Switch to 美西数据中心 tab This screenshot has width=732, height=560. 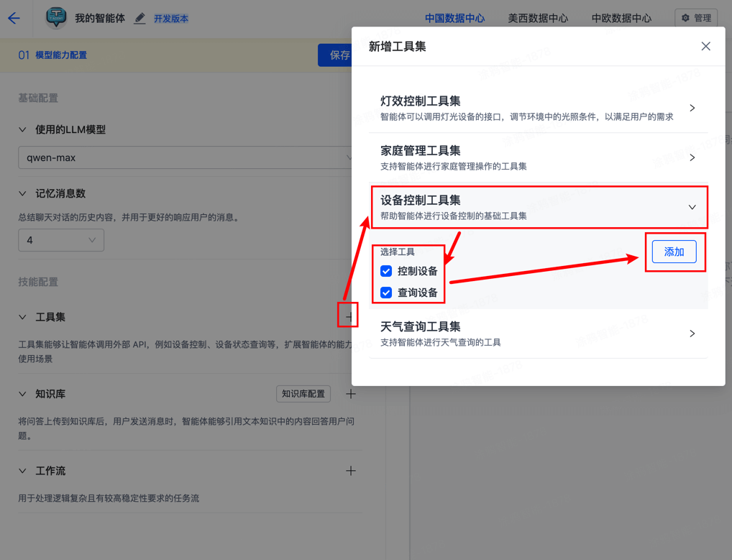pyautogui.click(x=539, y=18)
